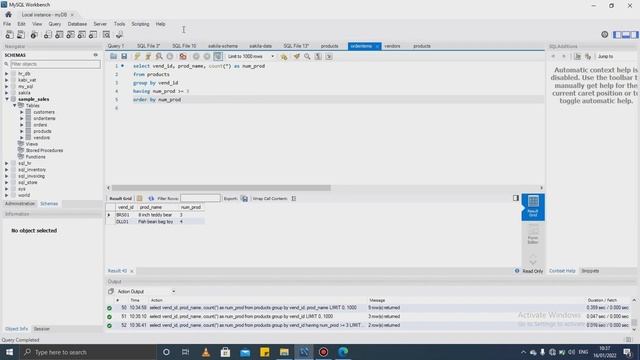The image size is (640, 360).
Task: Click the filter rows icon in result toolbar
Action: click(x=151, y=198)
